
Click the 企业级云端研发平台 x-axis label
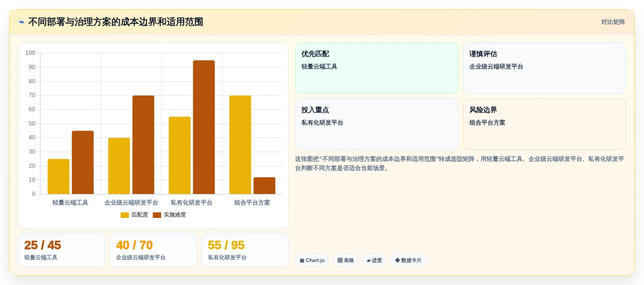131,203
